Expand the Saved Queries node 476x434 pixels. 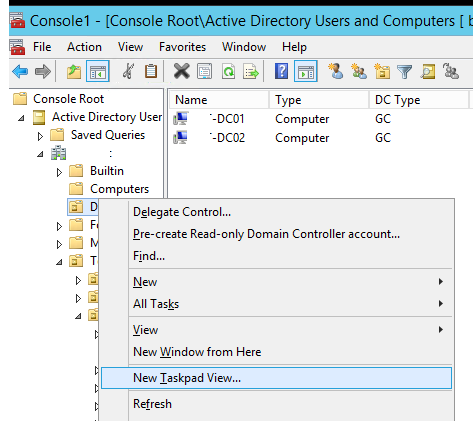click(40, 136)
